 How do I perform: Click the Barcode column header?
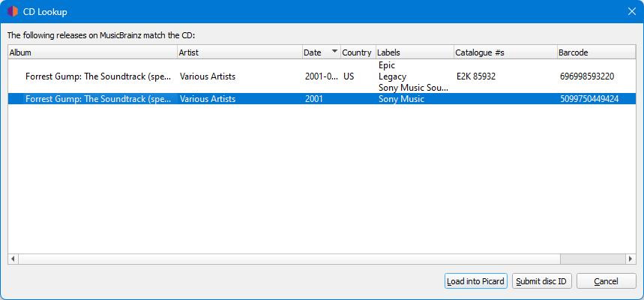[596, 52]
